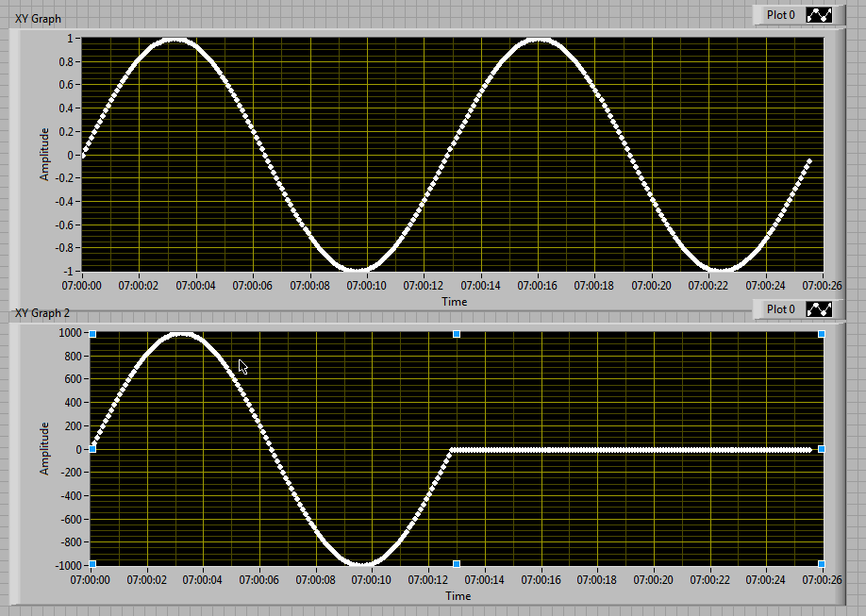Click the bottom-left resize handle of XY Graph 2

point(92,564)
